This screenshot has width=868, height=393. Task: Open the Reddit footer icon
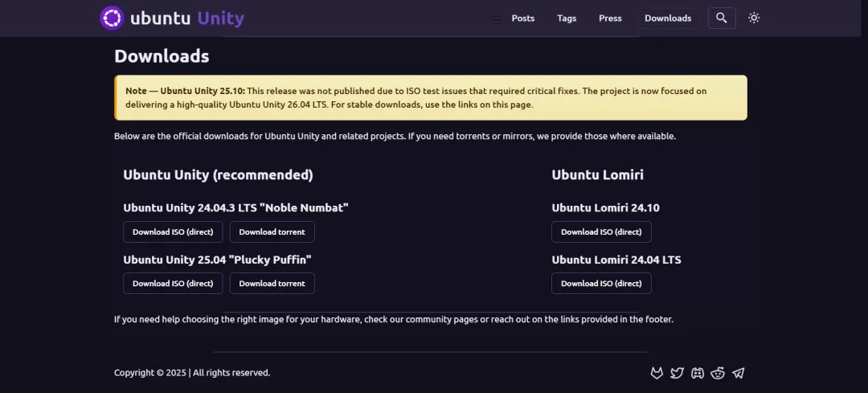pyautogui.click(x=718, y=373)
